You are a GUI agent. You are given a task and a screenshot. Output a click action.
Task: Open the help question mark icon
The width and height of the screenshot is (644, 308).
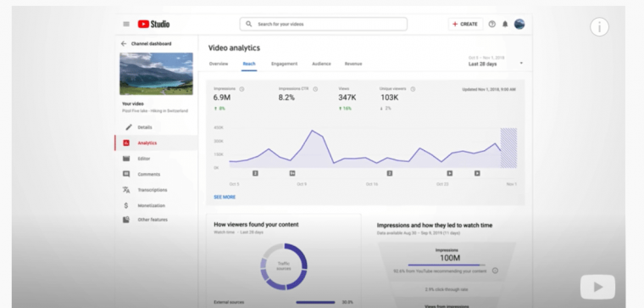(x=492, y=24)
